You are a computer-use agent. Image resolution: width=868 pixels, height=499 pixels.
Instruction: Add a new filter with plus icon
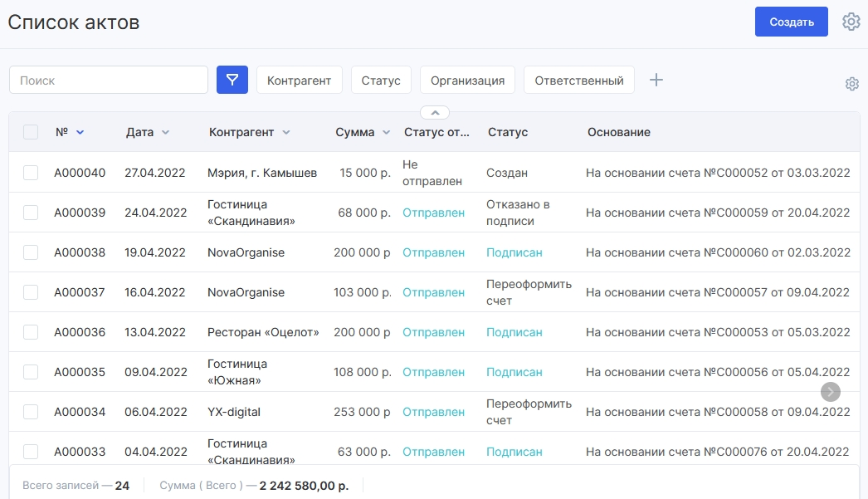click(656, 80)
